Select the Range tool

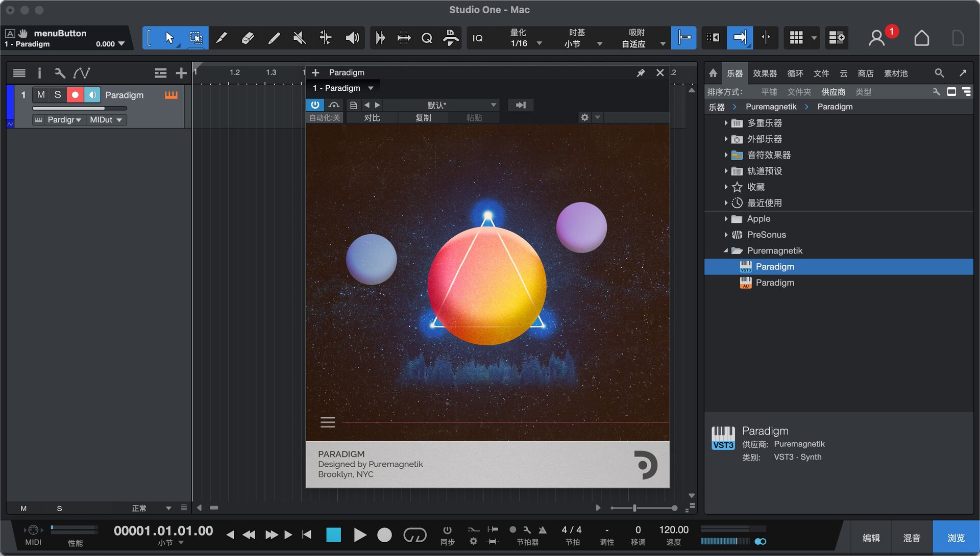point(196,38)
